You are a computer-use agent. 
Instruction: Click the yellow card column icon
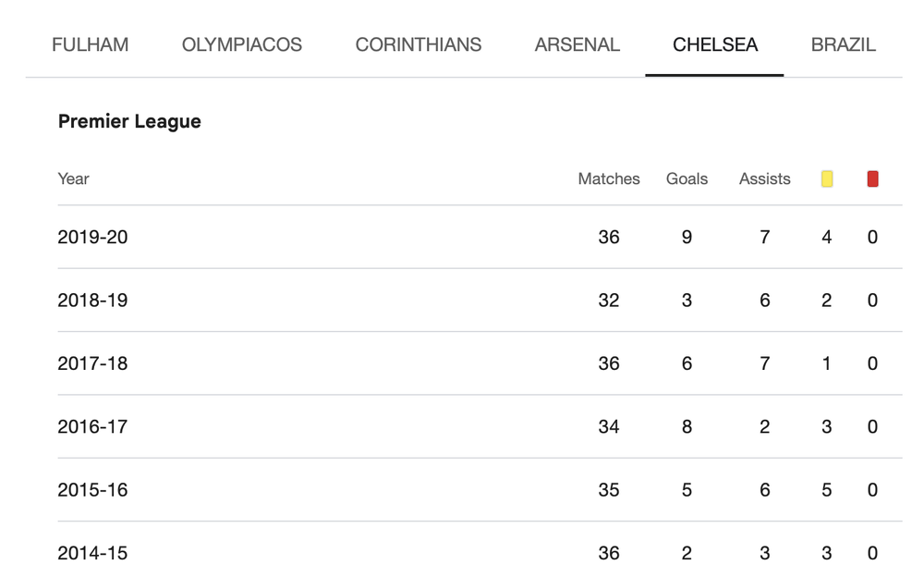[827, 178]
